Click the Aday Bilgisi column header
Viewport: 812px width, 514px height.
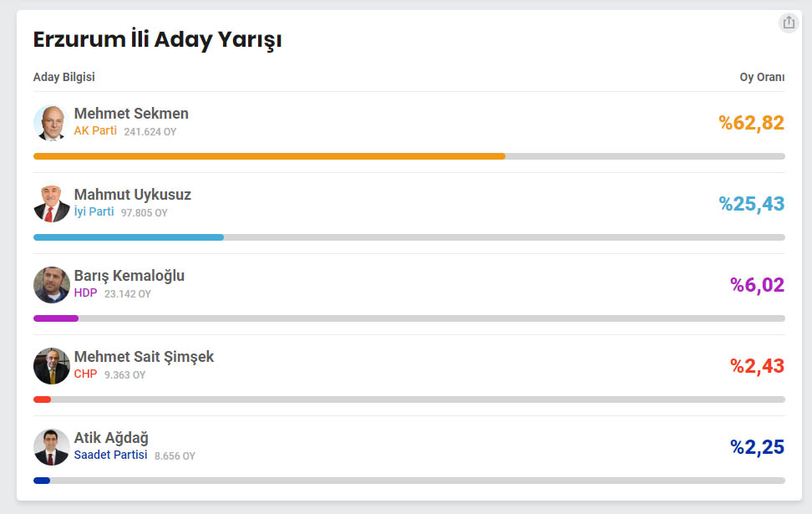pyautogui.click(x=64, y=77)
